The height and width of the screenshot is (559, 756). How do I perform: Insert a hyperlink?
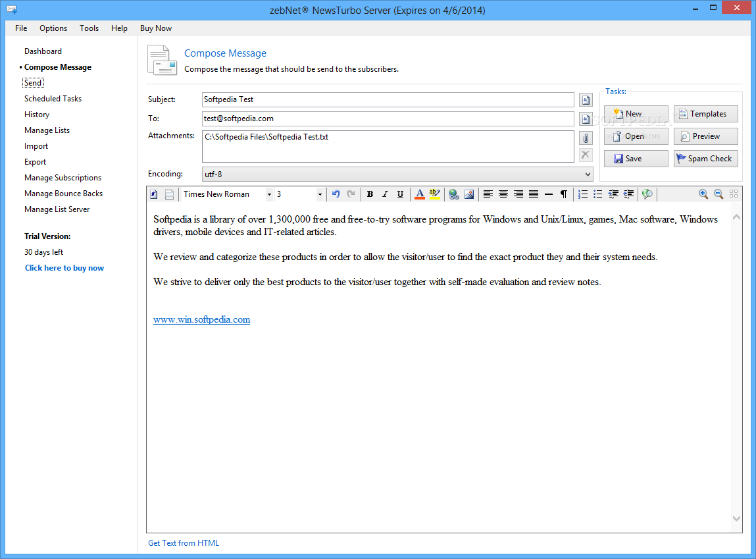(x=454, y=194)
